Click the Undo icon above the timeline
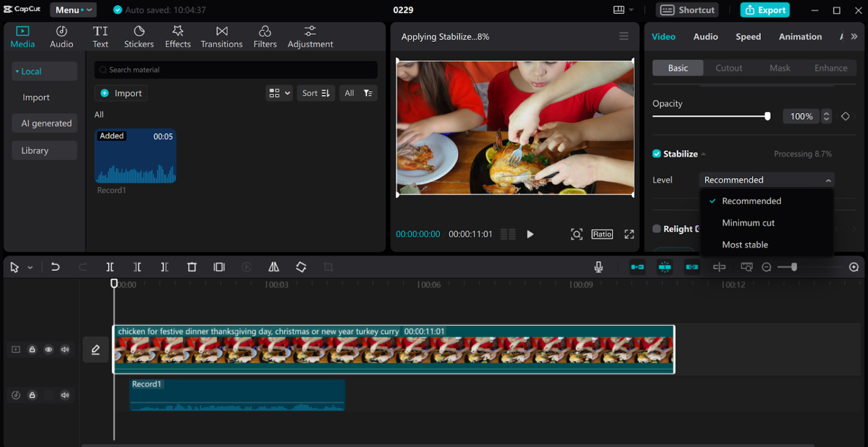 click(x=56, y=267)
